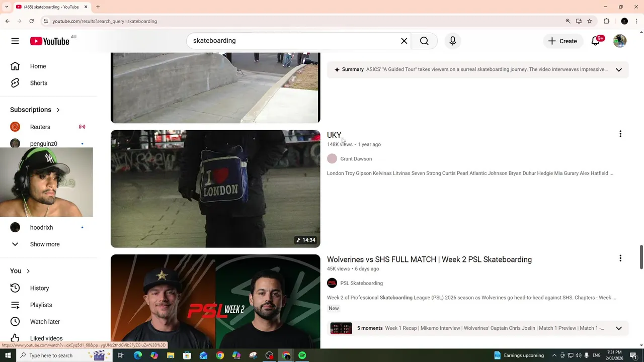644x362 pixels.
Task: Open the Chrome extensions puzzle icon
Action: click(x=606, y=21)
